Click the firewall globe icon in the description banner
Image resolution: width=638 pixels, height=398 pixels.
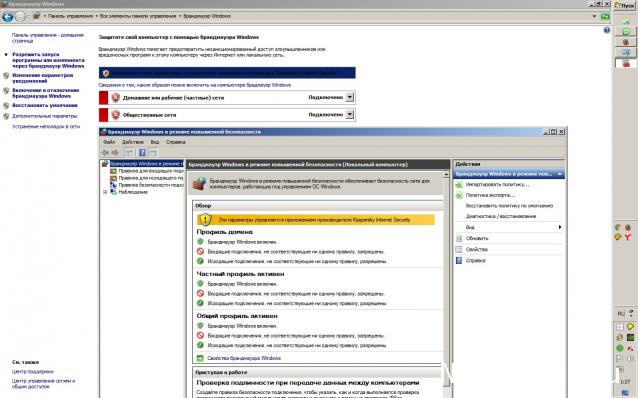[199, 184]
